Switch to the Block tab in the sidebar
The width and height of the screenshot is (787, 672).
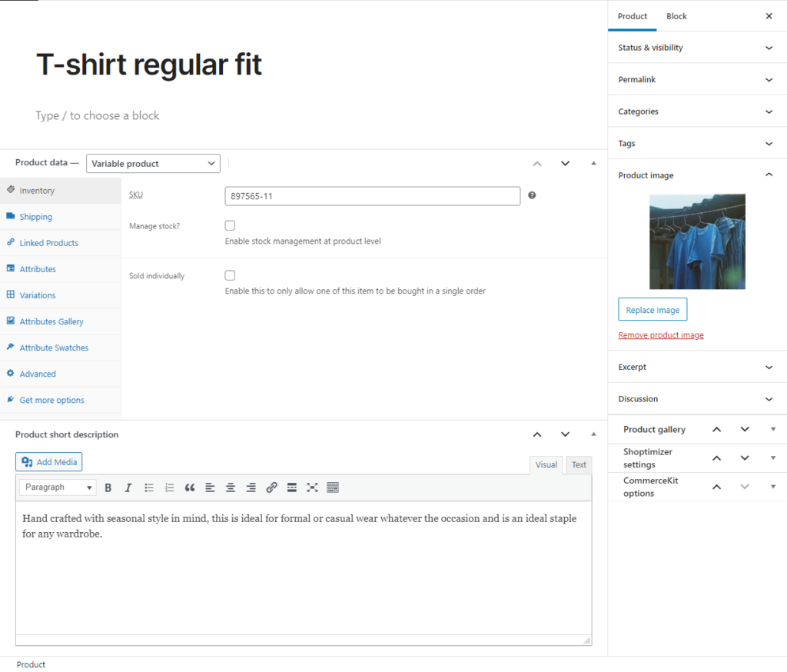point(676,16)
